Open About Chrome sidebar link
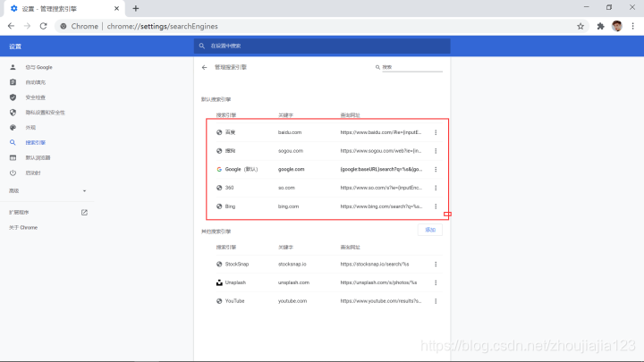The height and width of the screenshot is (362, 644). [23, 227]
